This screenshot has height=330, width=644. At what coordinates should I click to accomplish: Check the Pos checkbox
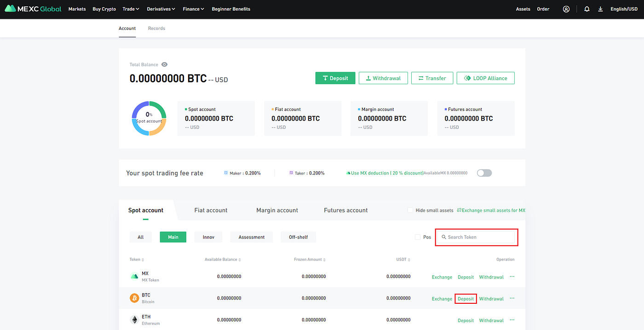[x=418, y=237]
